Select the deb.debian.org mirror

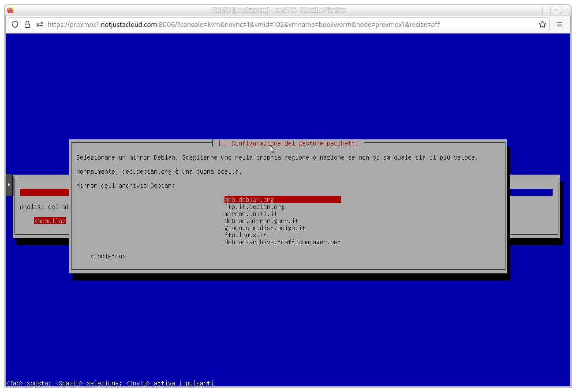tap(282, 200)
